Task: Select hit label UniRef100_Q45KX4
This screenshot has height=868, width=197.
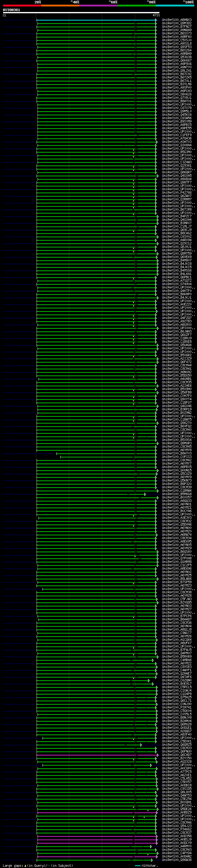Action: [x=177, y=115]
